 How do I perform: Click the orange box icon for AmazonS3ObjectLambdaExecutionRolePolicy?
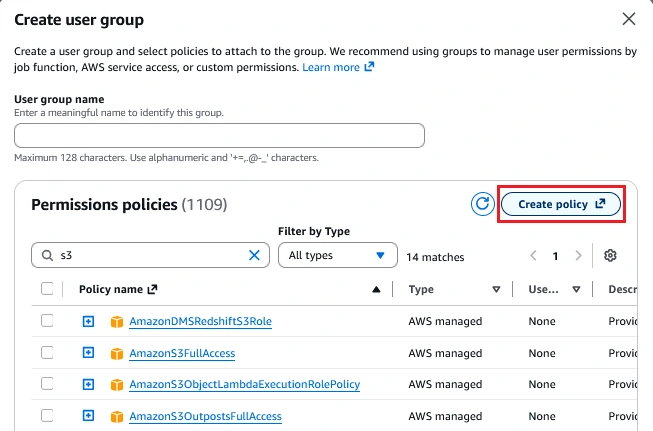click(x=117, y=384)
